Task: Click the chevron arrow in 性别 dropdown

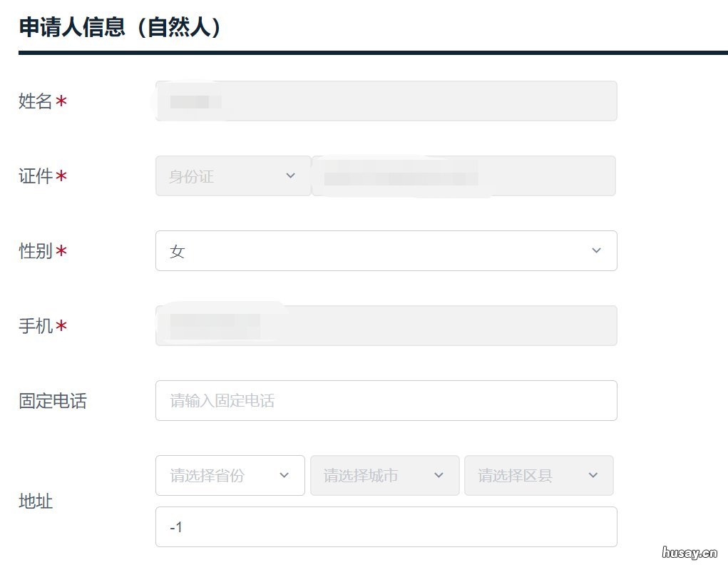Action: pos(597,251)
